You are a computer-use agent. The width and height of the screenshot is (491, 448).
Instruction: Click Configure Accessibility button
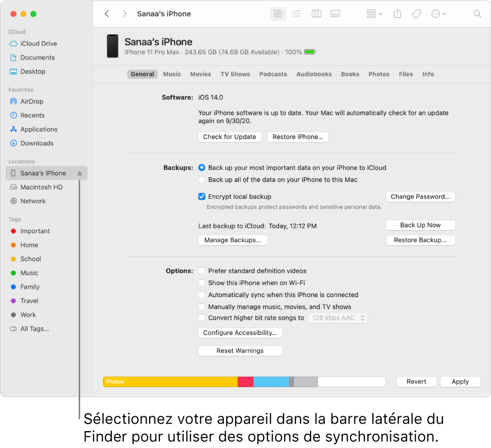(x=240, y=333)
